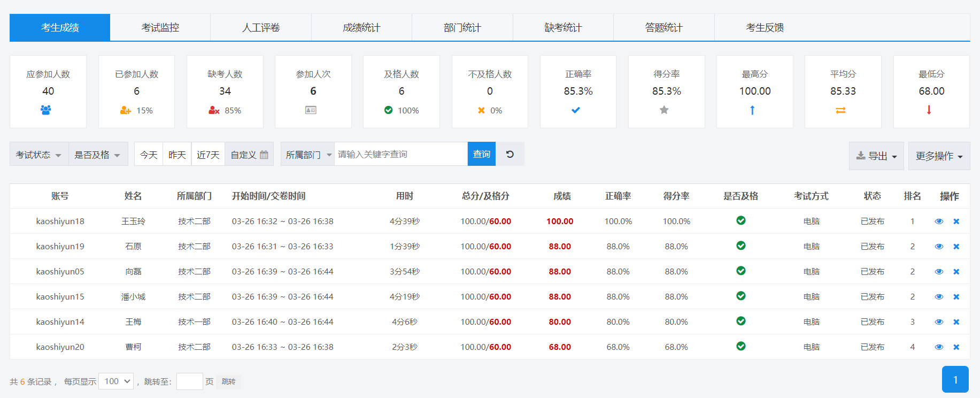Click the star icon under 得分率
Image resolution: width=980 pixels, height=398 pixels.
pyautogui.click(x=664, y=110)
